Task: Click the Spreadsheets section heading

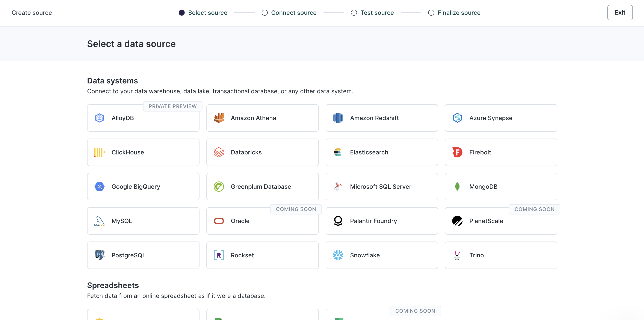Action: [113, 285]
